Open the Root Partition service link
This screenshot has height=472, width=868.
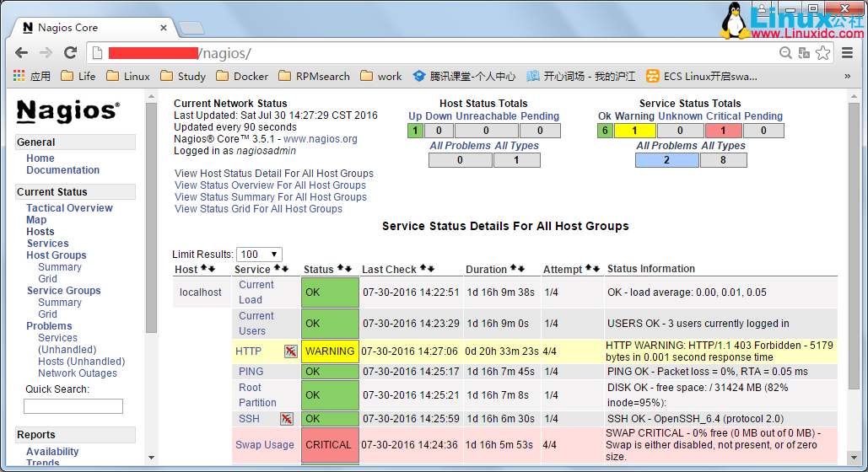pyautogui.click(x=257, y=395)
